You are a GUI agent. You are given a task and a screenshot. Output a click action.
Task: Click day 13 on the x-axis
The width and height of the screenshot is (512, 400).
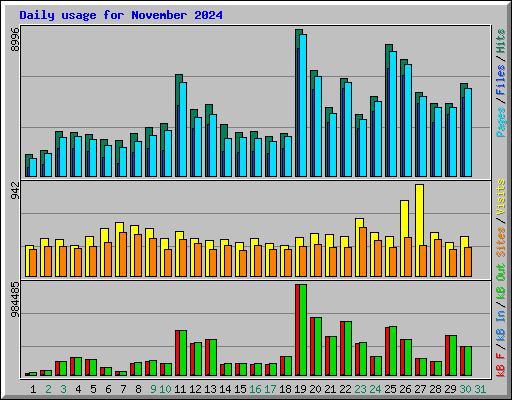point(210,389)
